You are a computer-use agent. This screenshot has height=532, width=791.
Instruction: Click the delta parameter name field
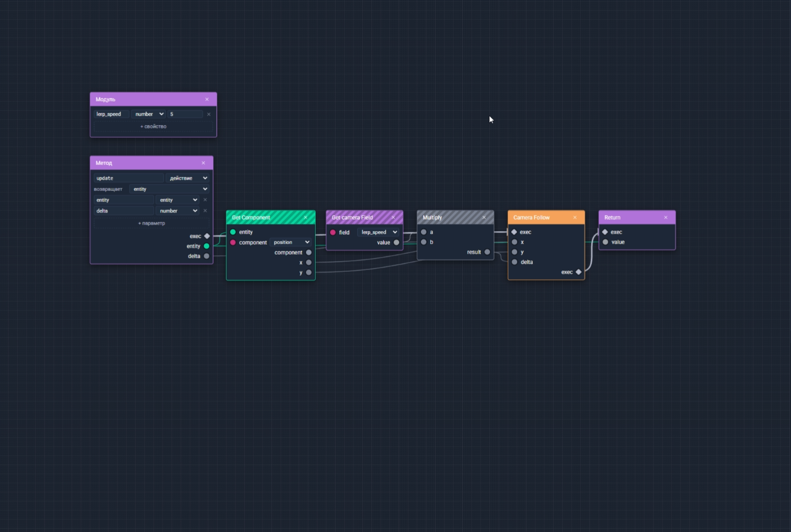click(x=124, y=211)
